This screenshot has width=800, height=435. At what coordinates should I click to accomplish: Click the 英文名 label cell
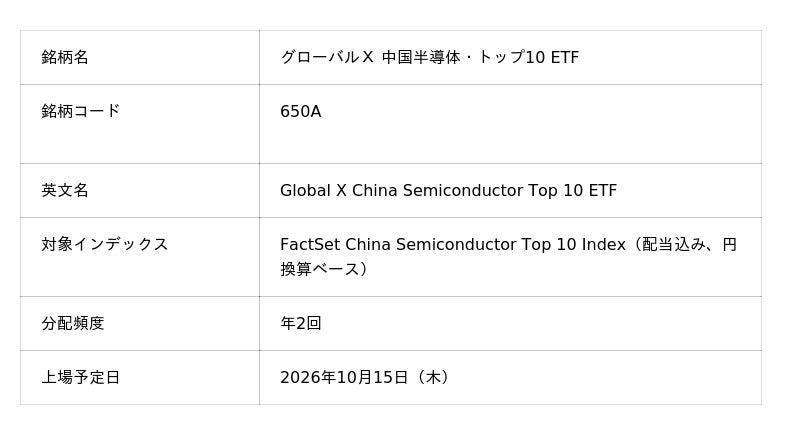139,190
